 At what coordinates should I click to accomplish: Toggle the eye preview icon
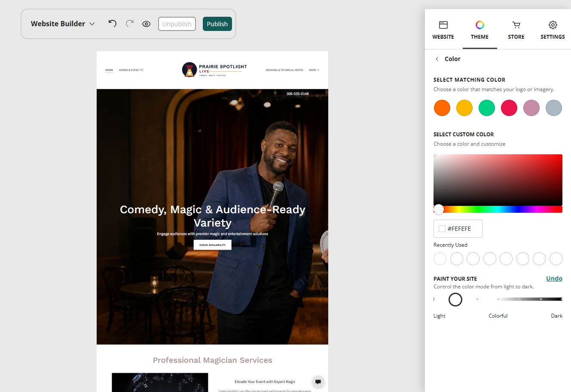tap(146, 24)
